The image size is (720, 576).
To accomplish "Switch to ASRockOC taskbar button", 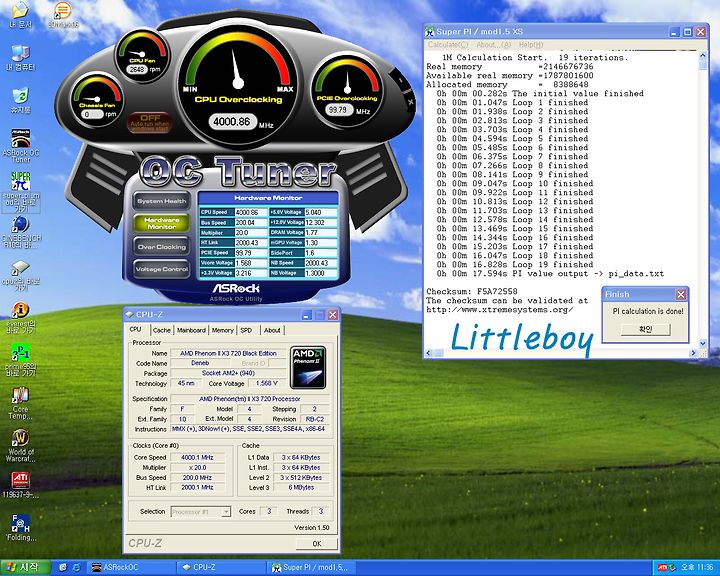I will pos(132,567).
